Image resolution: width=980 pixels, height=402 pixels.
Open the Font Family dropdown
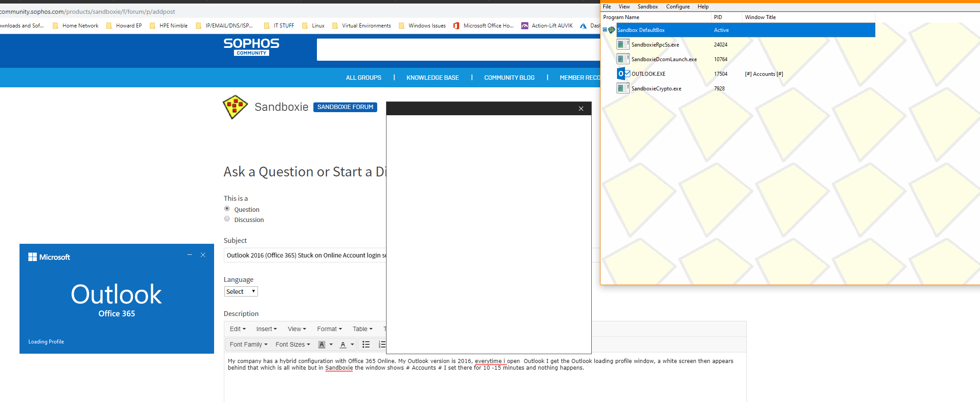tap(248, 344)
